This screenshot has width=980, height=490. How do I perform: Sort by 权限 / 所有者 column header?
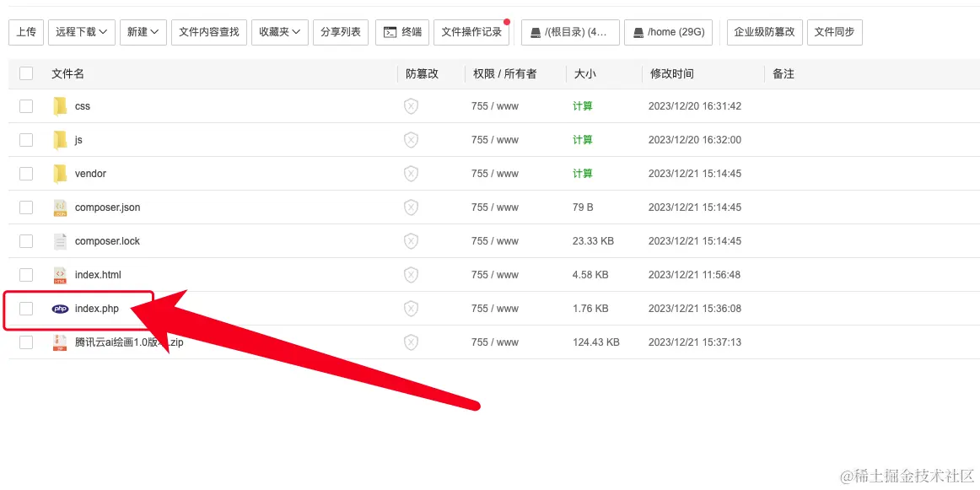[505, 73]
